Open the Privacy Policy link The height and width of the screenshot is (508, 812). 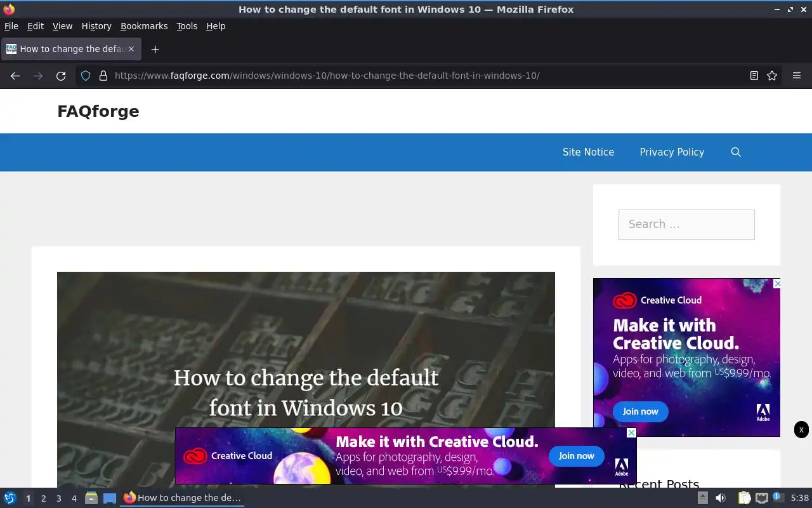coord(672,152)
